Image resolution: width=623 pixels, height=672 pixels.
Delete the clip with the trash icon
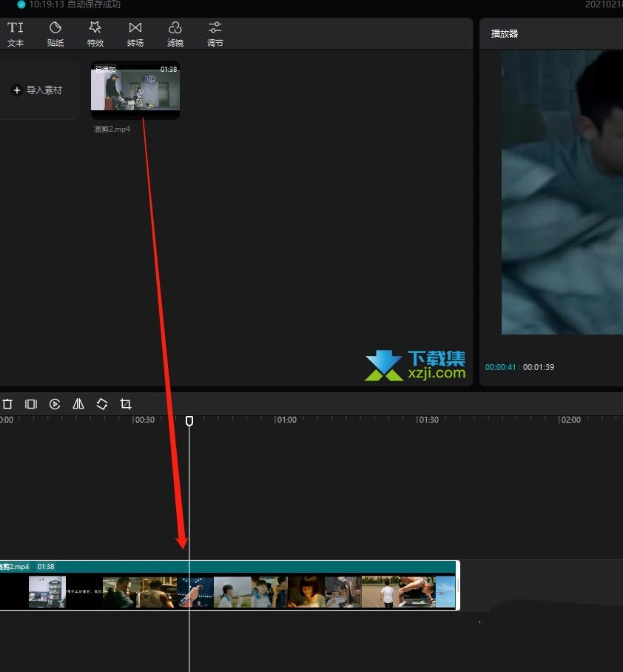(7, 404)
